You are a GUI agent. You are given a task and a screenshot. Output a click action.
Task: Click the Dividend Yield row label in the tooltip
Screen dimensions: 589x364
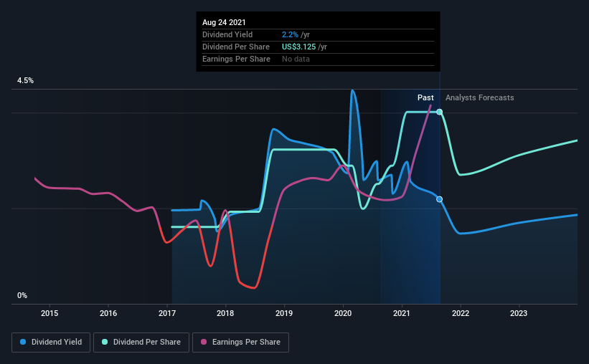point(227,34)
